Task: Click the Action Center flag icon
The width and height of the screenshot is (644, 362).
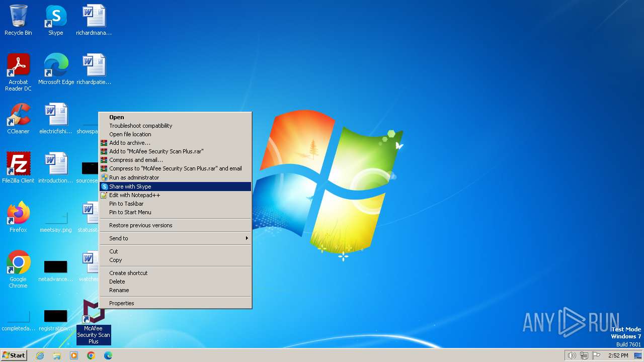Action: click(597, 355)
